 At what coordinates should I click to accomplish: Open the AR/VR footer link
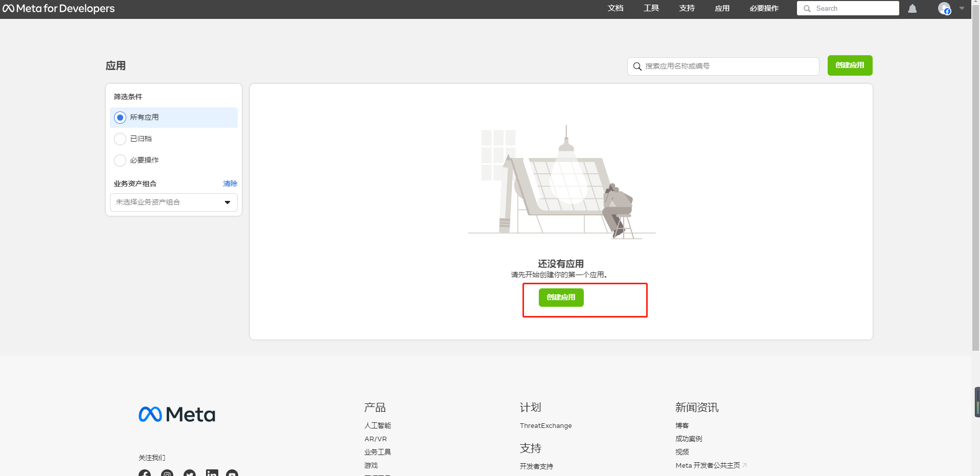tap(376, 439)
